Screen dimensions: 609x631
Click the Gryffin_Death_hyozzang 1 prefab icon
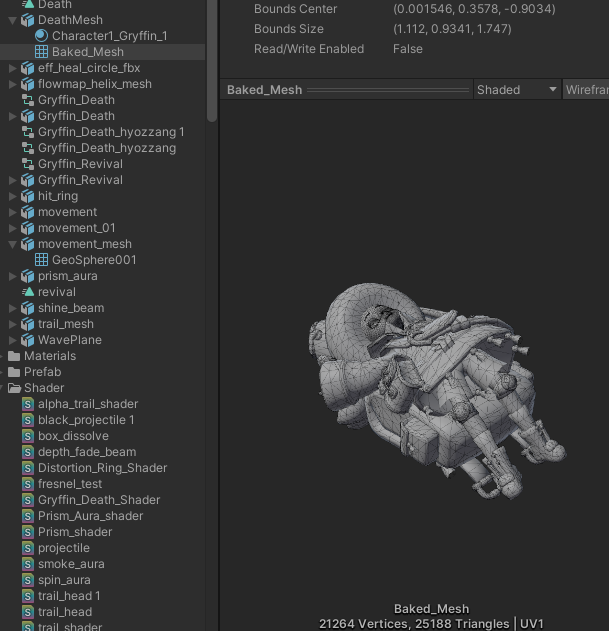[x=28, y=132]
